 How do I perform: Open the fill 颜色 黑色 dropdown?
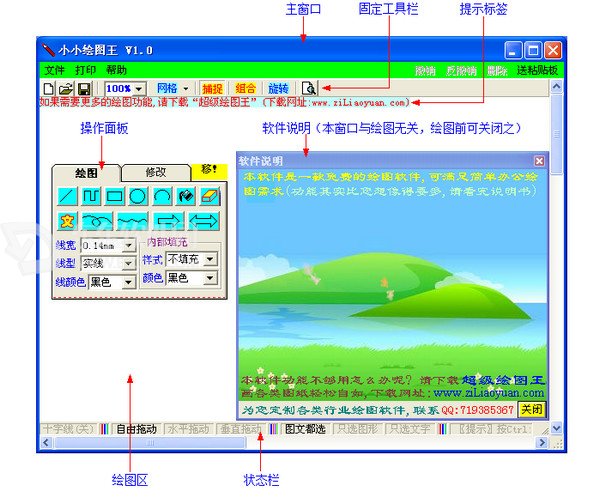[x=210, y=278]
